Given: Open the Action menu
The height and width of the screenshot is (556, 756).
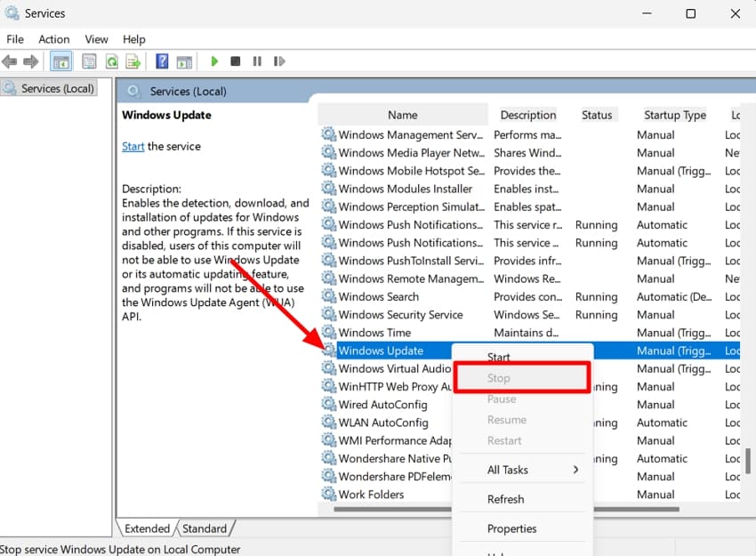Looking at the screenshot, I should [x=54, y=39].
